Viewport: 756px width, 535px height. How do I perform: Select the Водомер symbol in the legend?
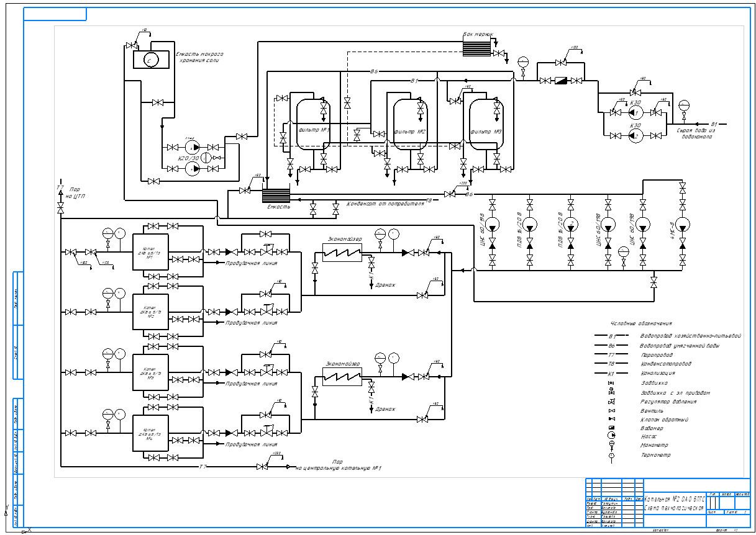611,428
